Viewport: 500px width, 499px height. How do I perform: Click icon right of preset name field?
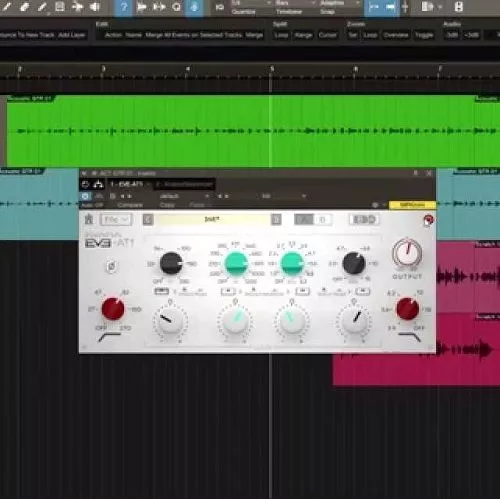[276, 220]
